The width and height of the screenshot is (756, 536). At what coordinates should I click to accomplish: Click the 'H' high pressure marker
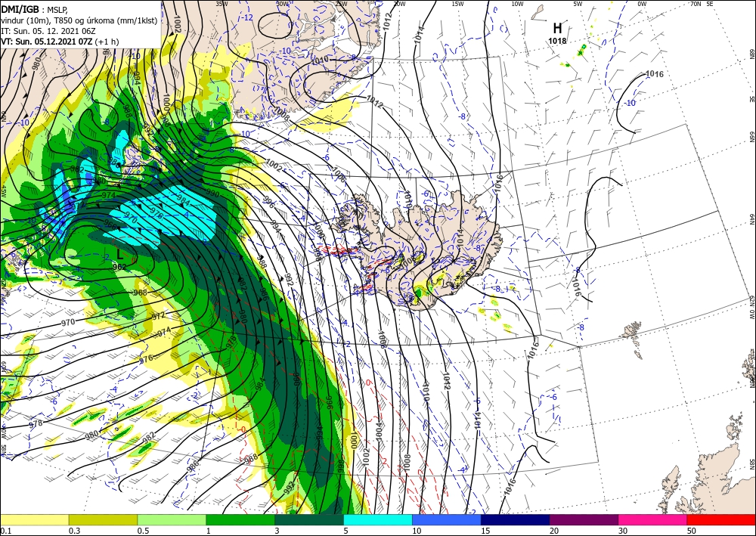(x=557, y=29)
